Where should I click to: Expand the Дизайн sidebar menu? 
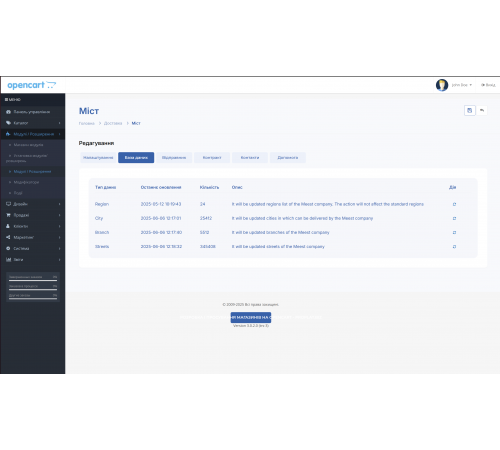(x=32, y=204)
